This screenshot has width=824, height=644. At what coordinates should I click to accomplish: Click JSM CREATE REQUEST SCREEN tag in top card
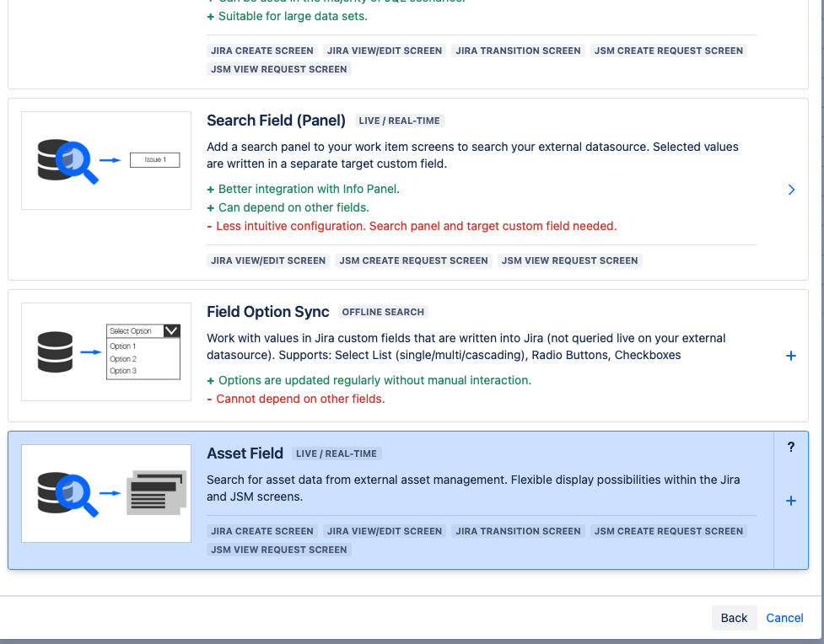(669, 51)
